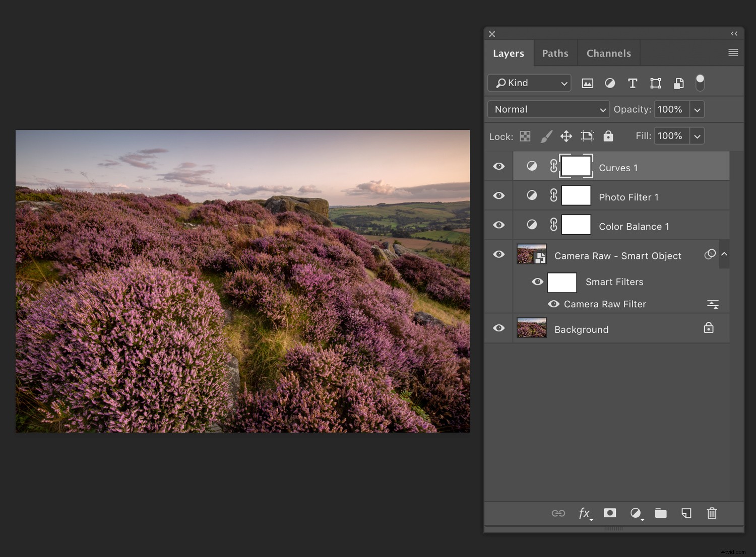Open the Layers panel menu
This screenshot has height=557, width=756.
tap(733, 52)
